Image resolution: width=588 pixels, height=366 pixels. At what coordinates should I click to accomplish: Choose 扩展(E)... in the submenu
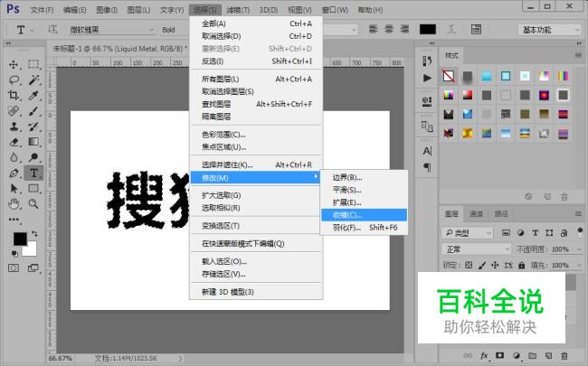coord(365,202)
